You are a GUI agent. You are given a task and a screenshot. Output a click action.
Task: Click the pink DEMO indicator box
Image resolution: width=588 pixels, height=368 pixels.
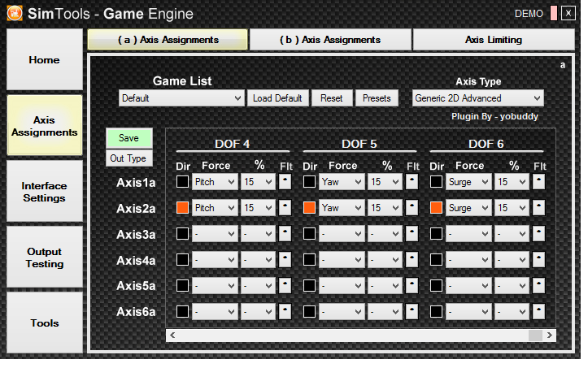554,13
